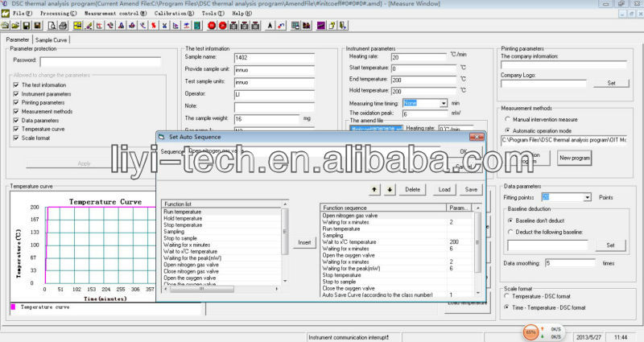Click the New program button
The image size is (644, 342).
[575, 158]
